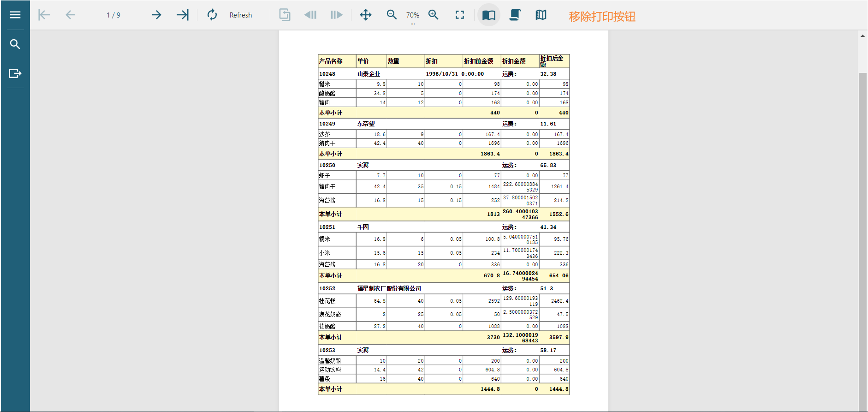Open the export panel in sidebar
The width and height of the screenshot is (868, 412).
15,73
